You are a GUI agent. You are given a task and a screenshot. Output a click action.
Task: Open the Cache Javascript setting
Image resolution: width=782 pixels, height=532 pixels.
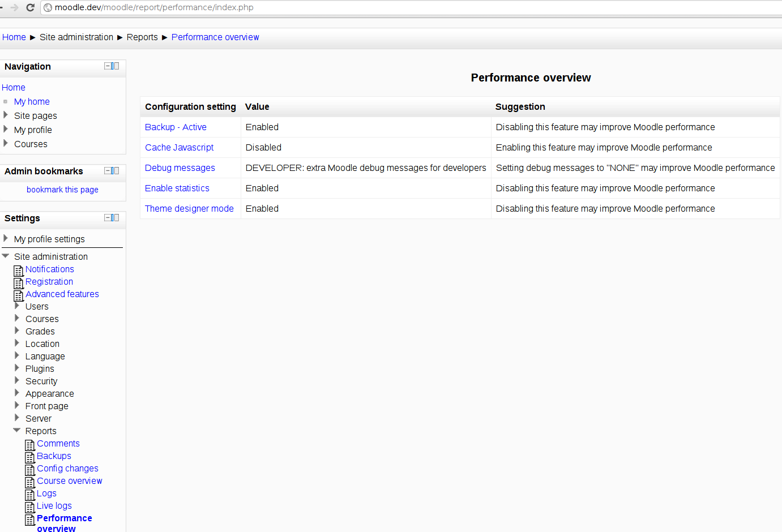tap(179, 148)
